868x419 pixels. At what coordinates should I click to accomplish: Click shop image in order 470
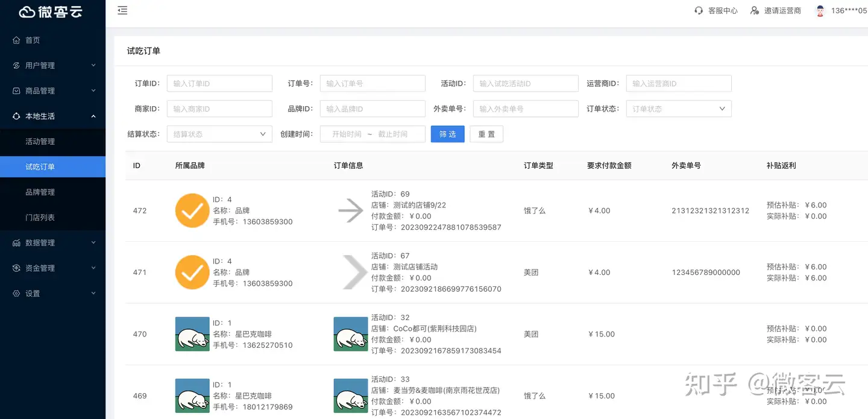pyautogui.click(x=351, y=334)
